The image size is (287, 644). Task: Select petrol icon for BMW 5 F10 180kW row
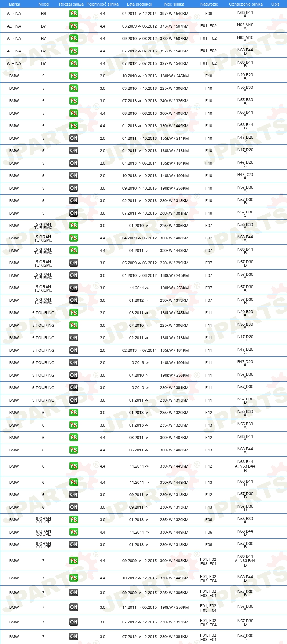(73, 76)
